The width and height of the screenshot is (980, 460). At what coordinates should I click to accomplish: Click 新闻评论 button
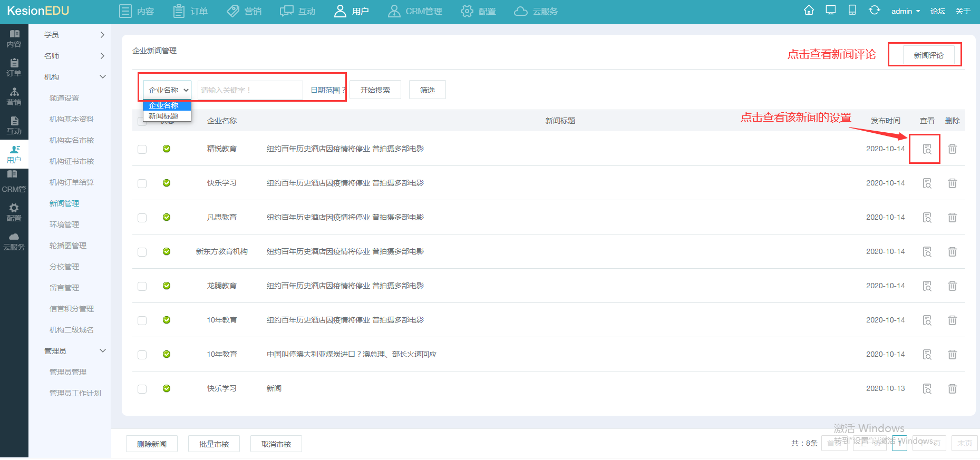928,55
